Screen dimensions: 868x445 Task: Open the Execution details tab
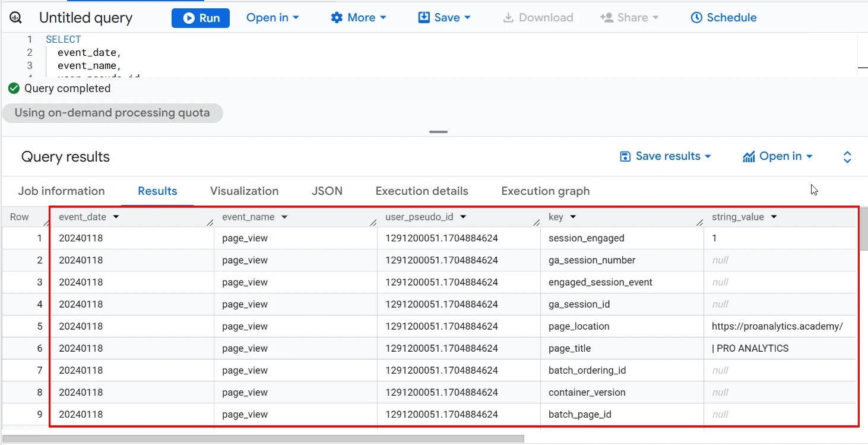(x=422, y=191)
